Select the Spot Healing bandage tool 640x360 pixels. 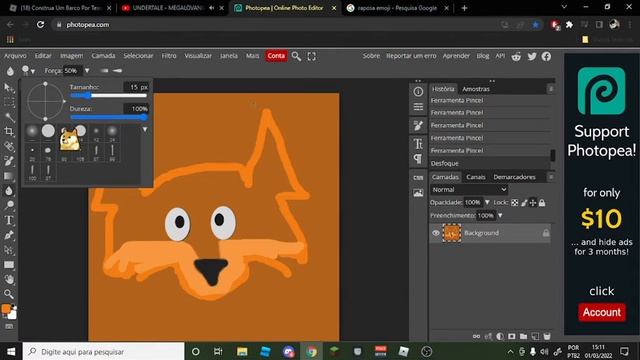coord(9,146)
